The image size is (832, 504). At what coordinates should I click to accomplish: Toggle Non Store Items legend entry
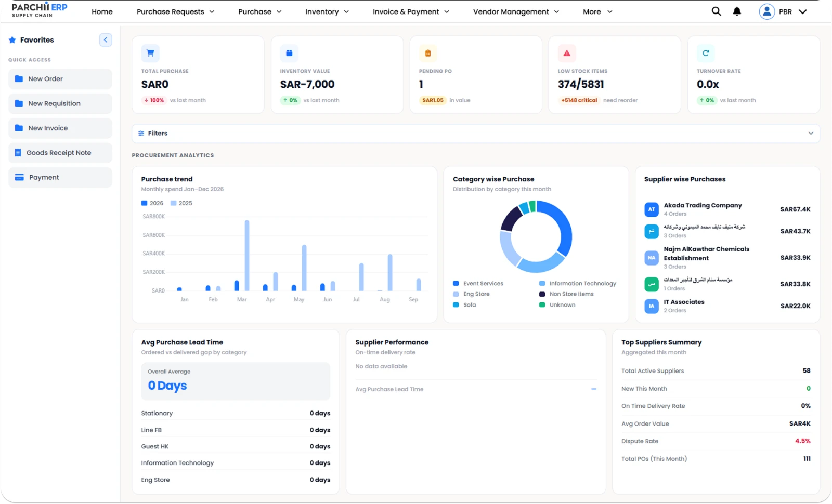click(566, 294)
